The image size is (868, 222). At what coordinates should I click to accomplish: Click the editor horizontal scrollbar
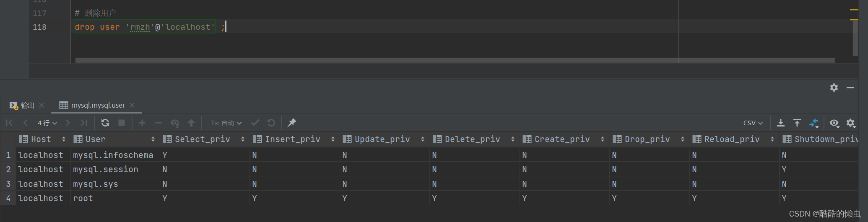[x=455, y=60]
